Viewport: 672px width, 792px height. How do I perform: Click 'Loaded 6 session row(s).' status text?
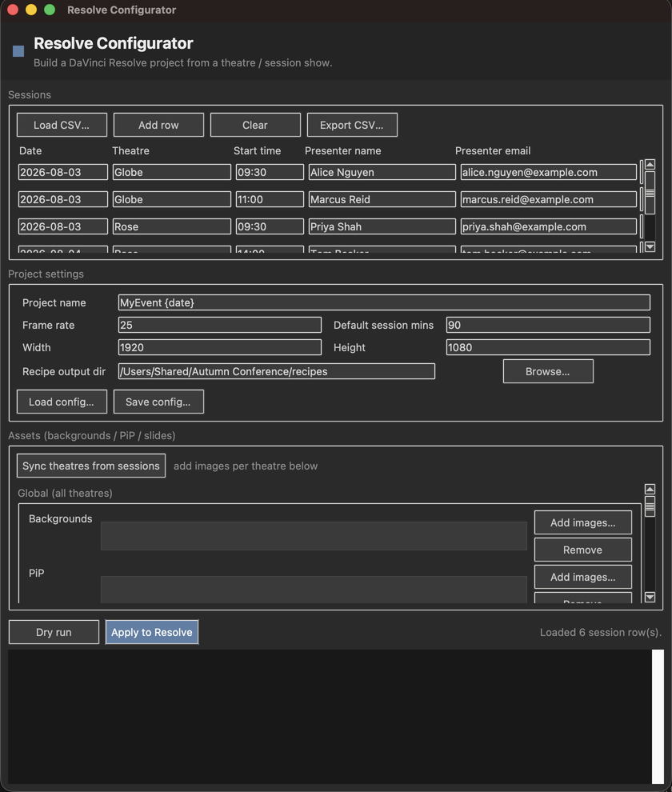(601, 632)
